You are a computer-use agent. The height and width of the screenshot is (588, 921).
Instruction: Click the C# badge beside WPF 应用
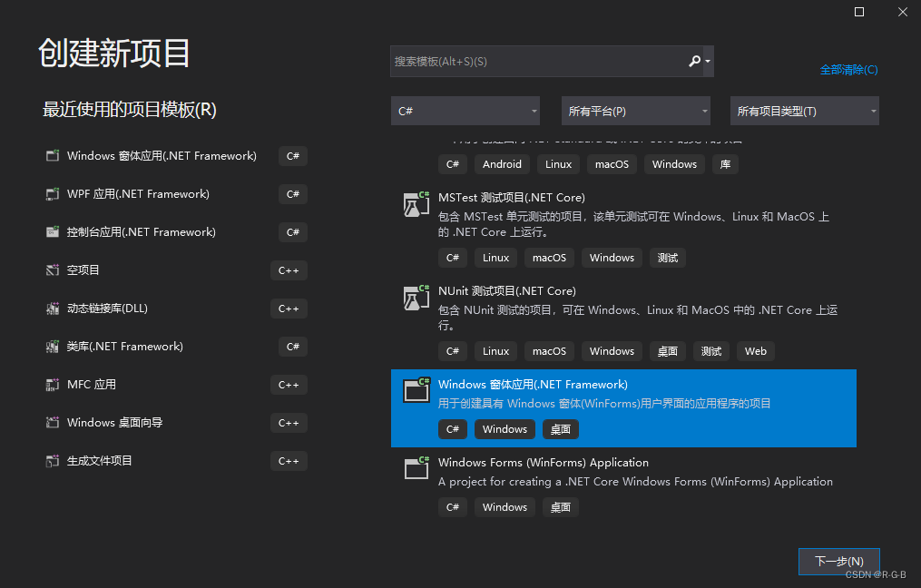[x=292, y=194]
